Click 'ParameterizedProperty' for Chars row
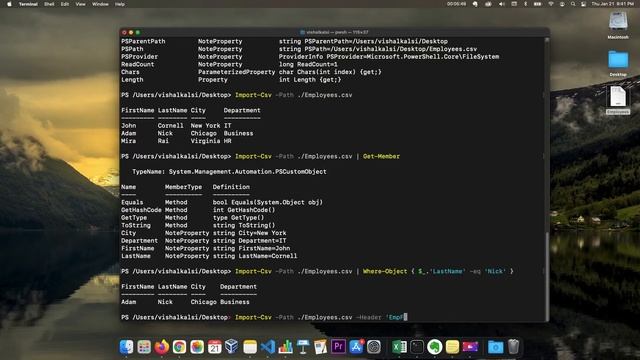This screenshot has width=640, height=360. pos(236,72)
